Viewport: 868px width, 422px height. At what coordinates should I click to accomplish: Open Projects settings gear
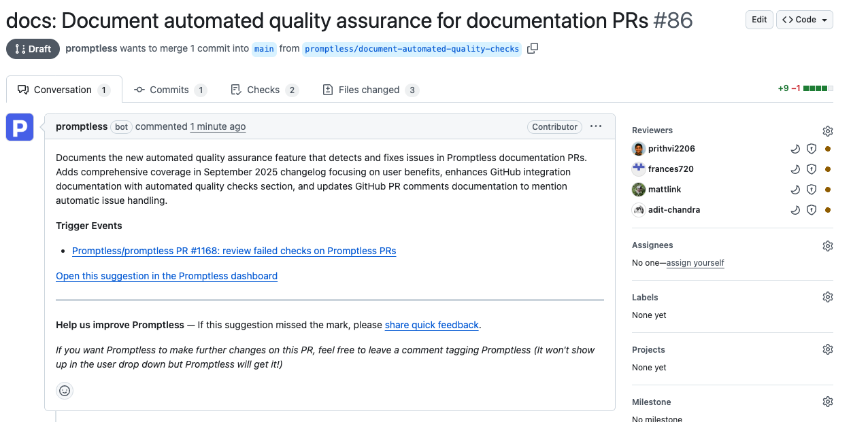pyautogui.click(x=827, y=349)
